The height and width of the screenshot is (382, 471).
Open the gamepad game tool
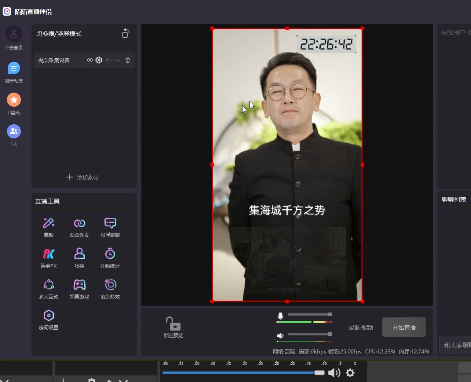click(x=79, y=285)
